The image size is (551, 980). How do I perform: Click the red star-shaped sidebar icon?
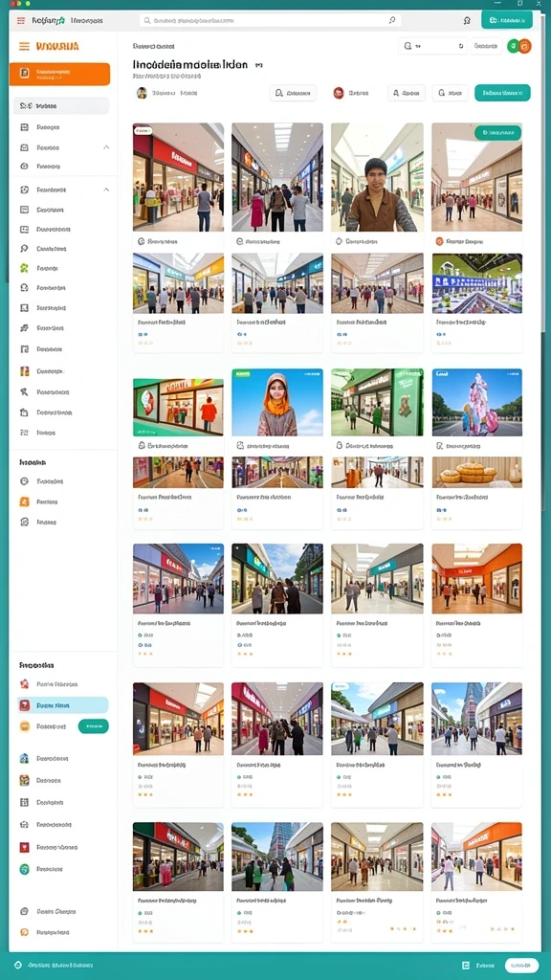tap(24, 683)
